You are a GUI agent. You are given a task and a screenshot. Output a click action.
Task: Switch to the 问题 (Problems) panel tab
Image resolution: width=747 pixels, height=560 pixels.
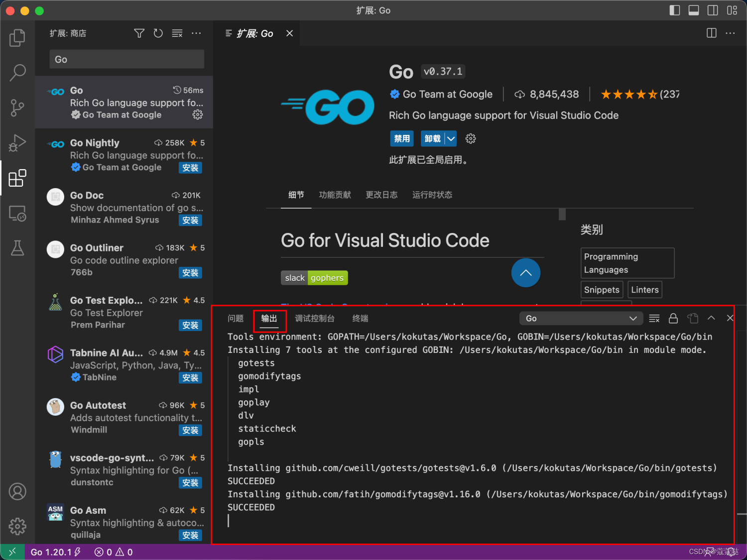(236, 319)
